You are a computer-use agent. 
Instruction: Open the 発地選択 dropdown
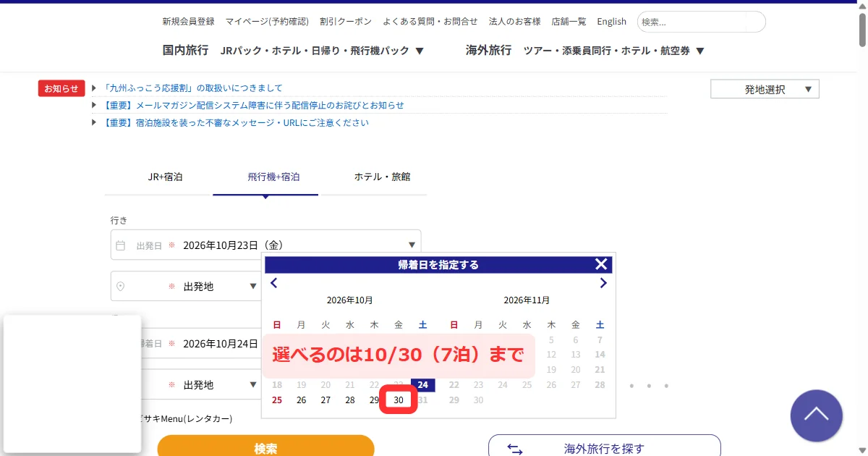[x=765, y=89]
